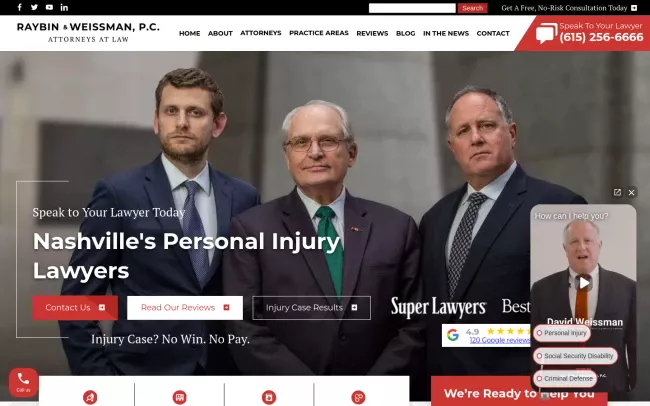Tap the red Call us phone icon
The image size is (650, 406).
[x=23, y=382]
